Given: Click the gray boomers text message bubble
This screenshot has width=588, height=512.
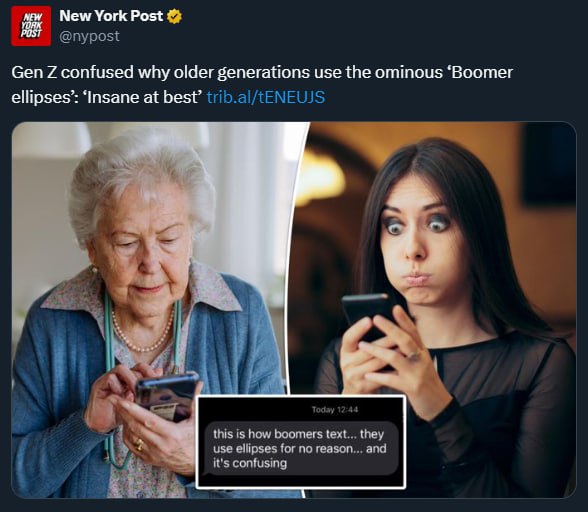Looking at the screenshot, I should coord(301,449).
